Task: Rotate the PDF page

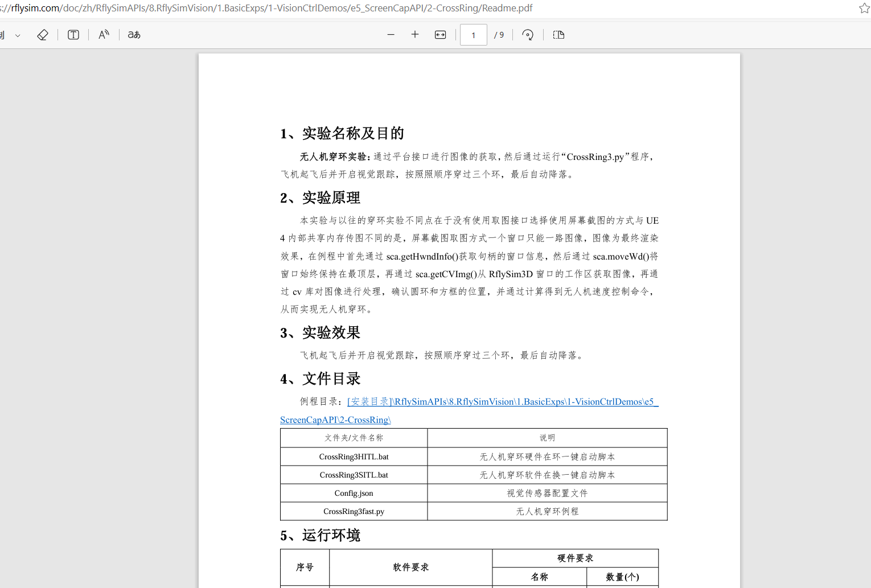Action: (x=528, y=35)
